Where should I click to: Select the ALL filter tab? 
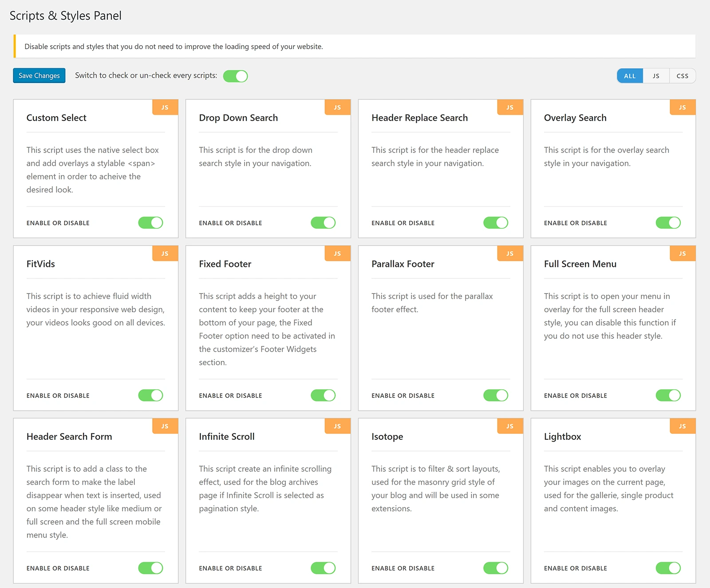click(x=630, y=76)
